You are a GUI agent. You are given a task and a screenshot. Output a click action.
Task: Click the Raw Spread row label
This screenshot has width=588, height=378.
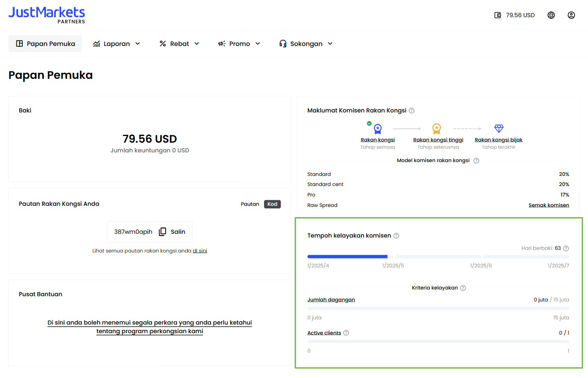pyautogui.click(x=322, y=205)
